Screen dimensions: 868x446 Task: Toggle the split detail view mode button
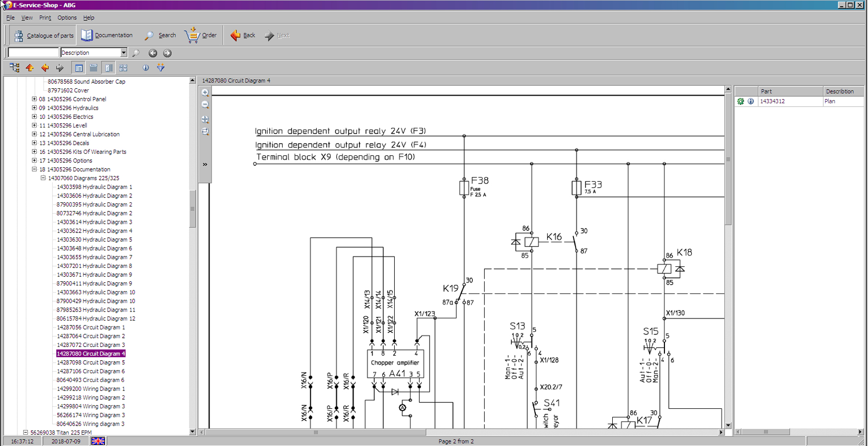(x=108, y=67)
